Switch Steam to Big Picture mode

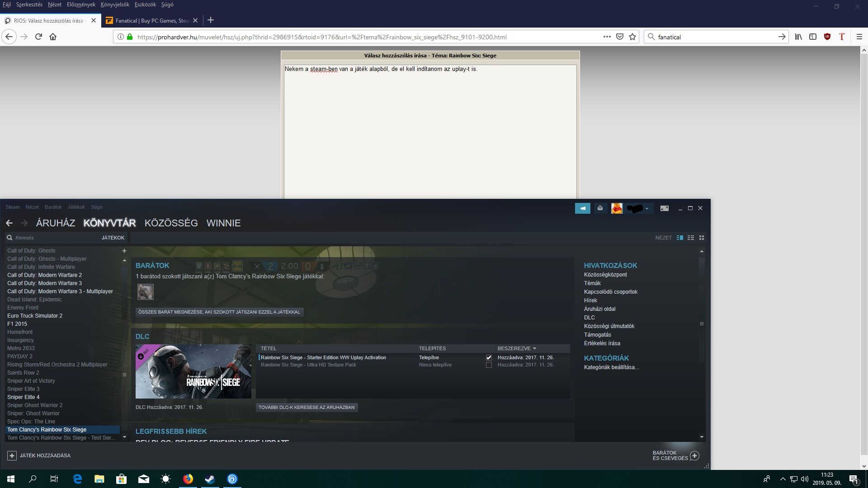(664, 208)
